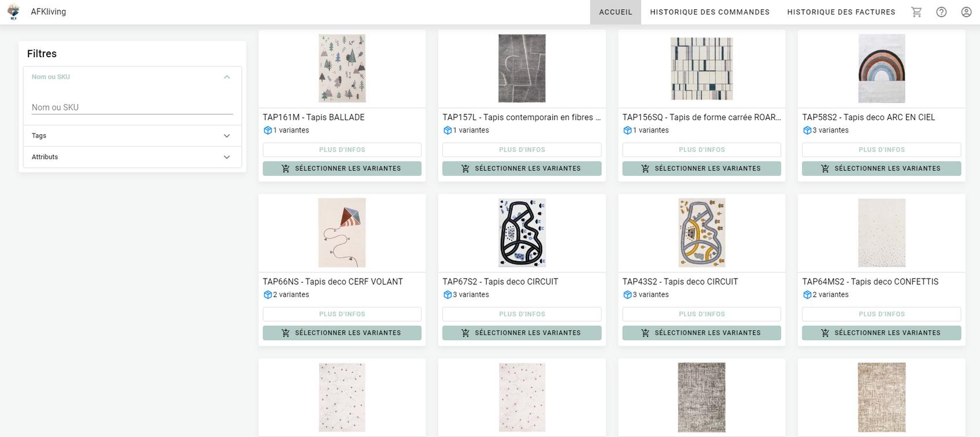Click variants cube icon under Tapis BALLADE
Viewport: 980px width, 437px height.
(x=268, y=131)
